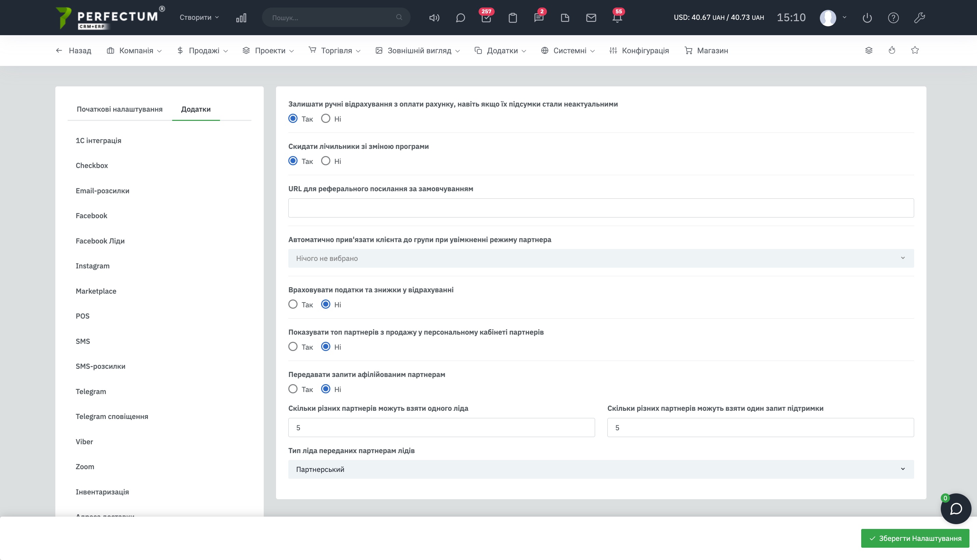Open the floating live chat bubble
This screenshot has width=977, height=560.
[x=955, y=508]
